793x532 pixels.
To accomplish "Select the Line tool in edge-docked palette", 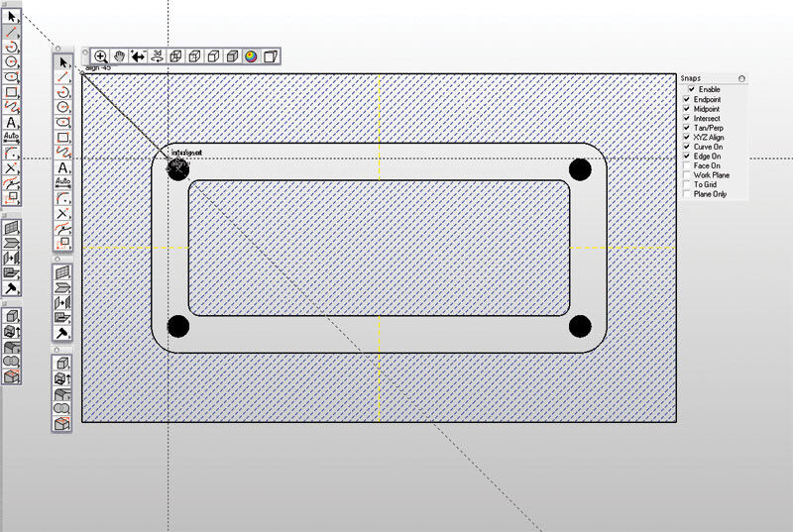I will coord(11,33).
